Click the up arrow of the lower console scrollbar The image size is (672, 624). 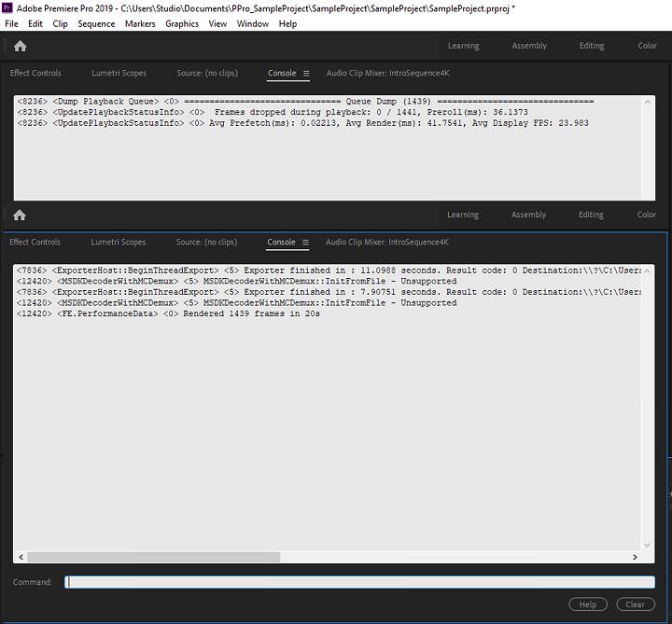click(649, 270)
